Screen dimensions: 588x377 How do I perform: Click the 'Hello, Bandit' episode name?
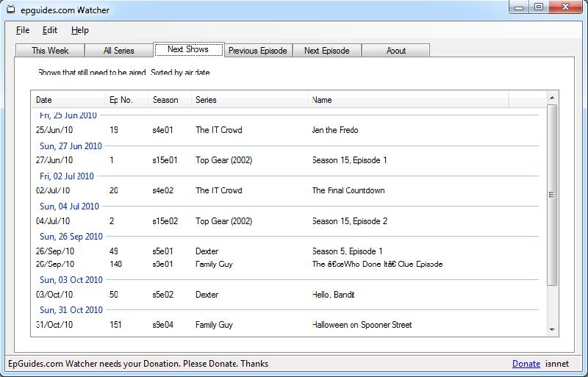333,295
